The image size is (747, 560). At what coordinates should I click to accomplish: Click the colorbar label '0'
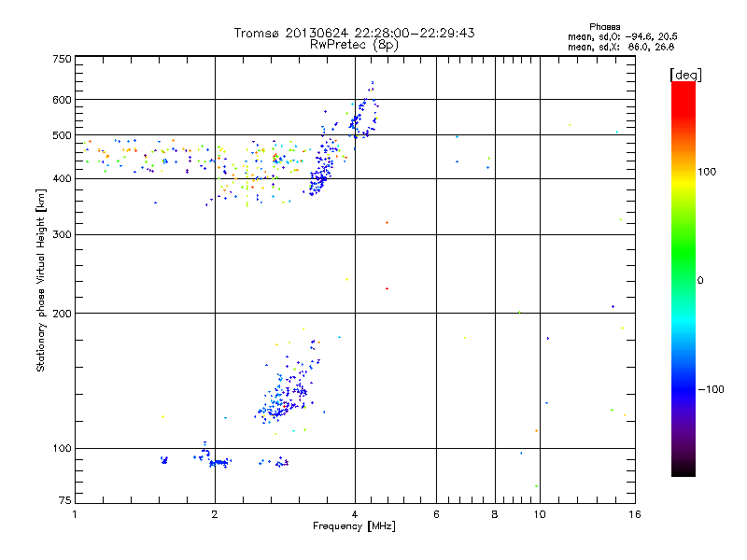coord(700,280)
